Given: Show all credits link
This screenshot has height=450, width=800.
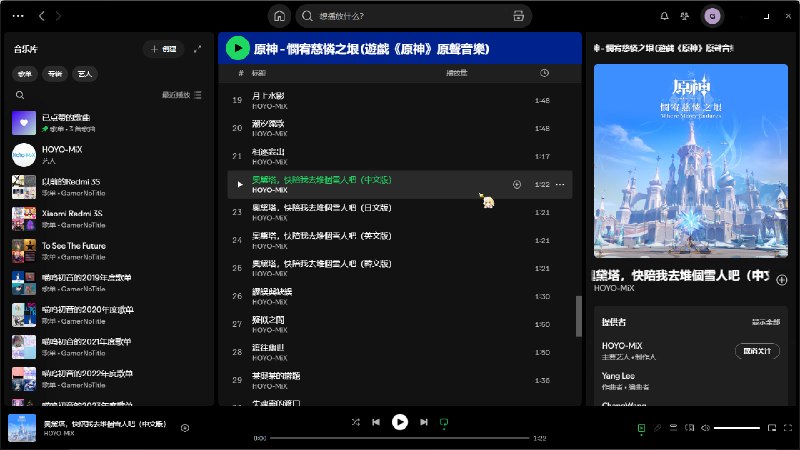Looking at the screenshot, I should click(766, 322).
